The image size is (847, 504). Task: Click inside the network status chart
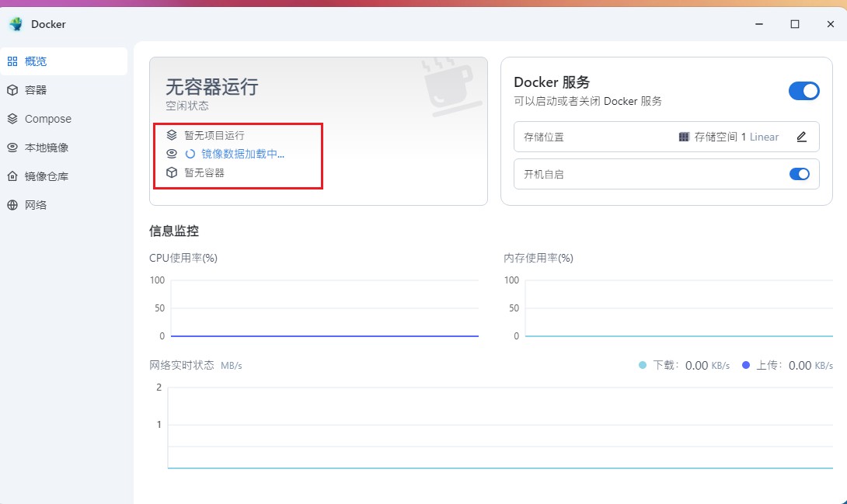point(500,427)
